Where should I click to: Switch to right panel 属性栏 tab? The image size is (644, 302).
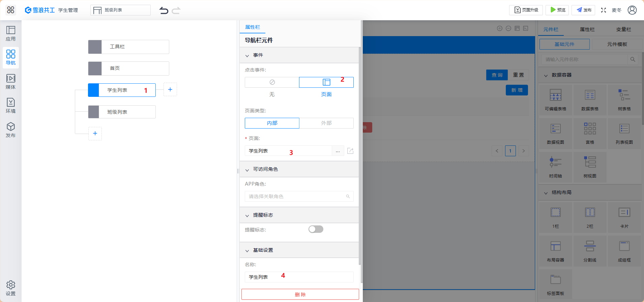[587, 29]
